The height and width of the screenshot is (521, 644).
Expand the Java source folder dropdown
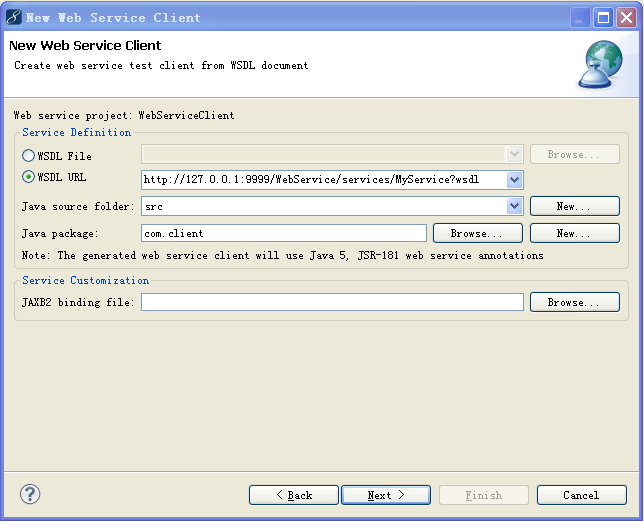click(x=514, y=206)
